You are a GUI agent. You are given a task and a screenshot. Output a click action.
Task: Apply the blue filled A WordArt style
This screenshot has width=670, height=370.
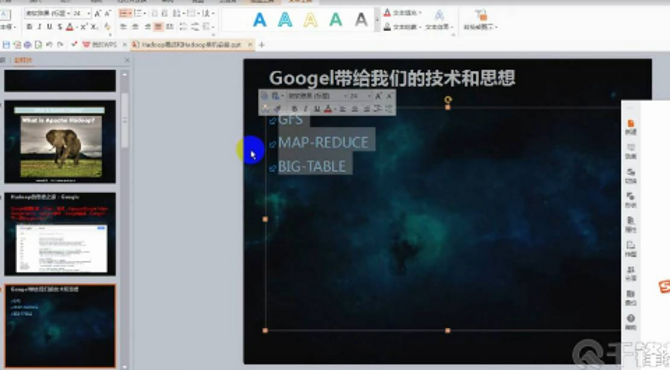(259, 20)
